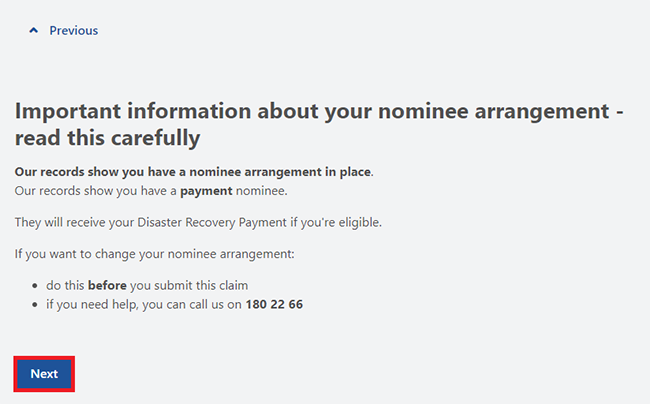650x404 pixels.
Task: Click the 'They will receive your' paragraph
Action: [x=198, y=221]
